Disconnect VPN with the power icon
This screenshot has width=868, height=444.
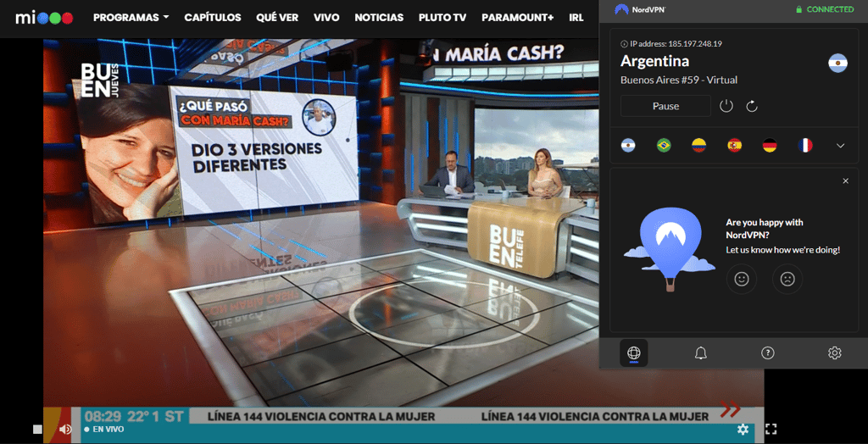(726, 106)
